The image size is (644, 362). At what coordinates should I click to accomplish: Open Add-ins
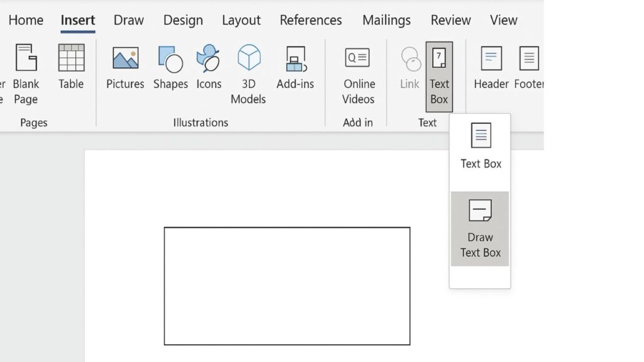point(295,67)
